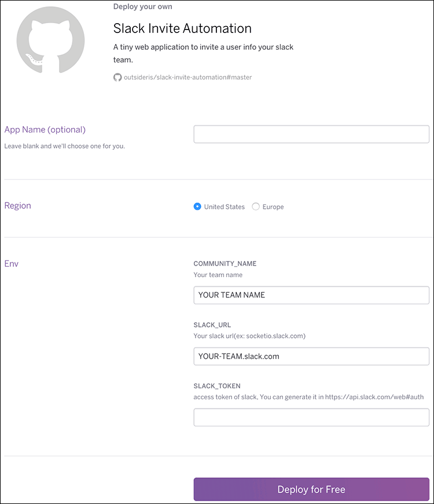Click the 'SLACK_TOKEN' variable label
The height and width of the screenshot is (504, 434).
217,386
